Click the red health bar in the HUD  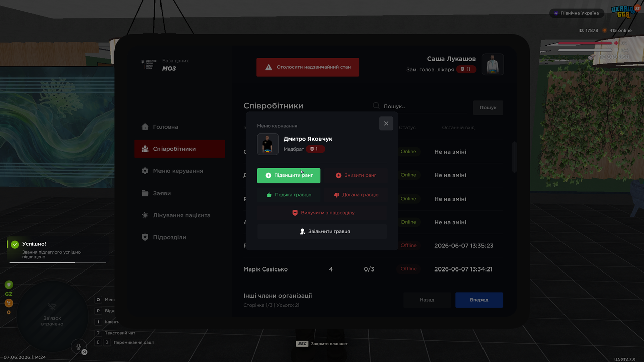(585, 43)
